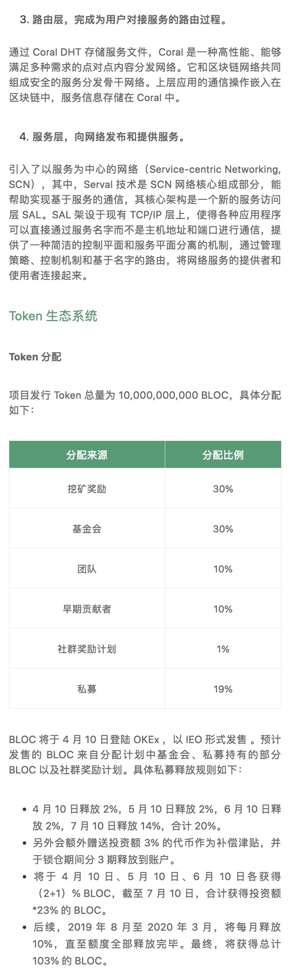Click the "Token 生态系统" green heading

(x=53, y=316)
